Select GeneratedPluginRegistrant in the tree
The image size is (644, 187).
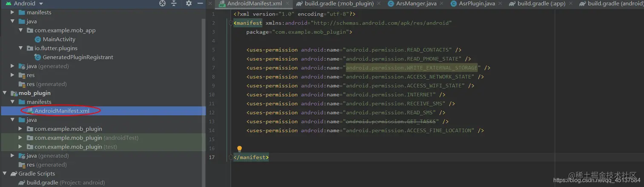[x=78, y=57]
